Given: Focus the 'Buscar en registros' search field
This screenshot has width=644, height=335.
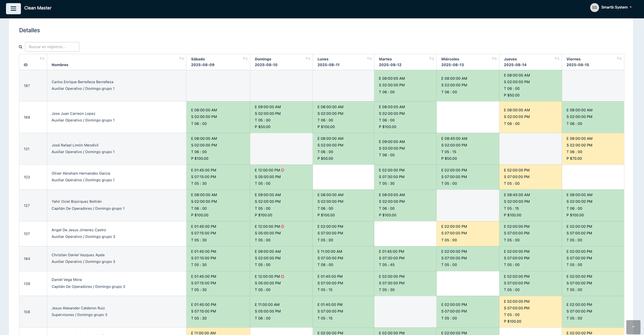Looking at the screenshot, I should pos(52,47).
